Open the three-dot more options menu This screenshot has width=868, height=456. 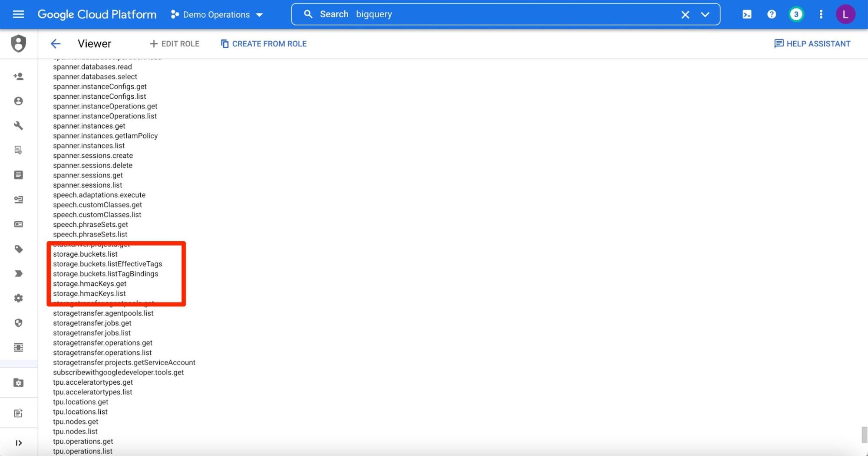(821, 14)
